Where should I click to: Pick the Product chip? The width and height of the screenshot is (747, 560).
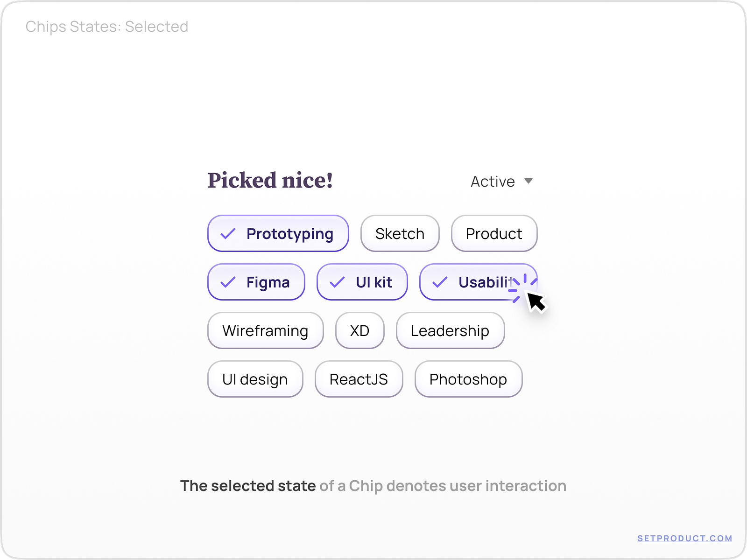pyautogui.click(x=494, y=233)
